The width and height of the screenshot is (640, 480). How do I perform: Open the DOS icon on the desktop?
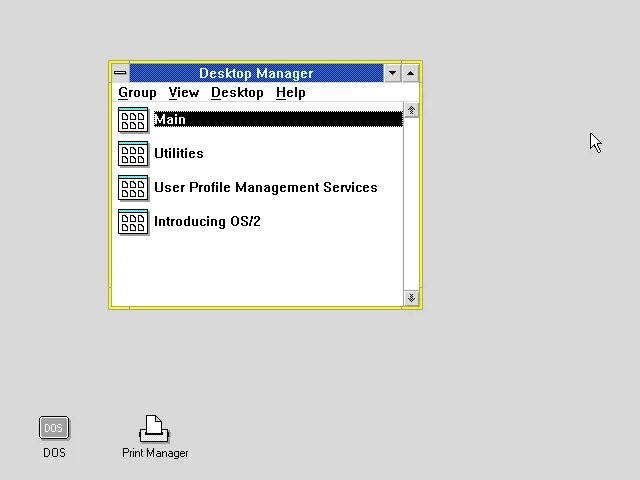click(x=54, y=428)
